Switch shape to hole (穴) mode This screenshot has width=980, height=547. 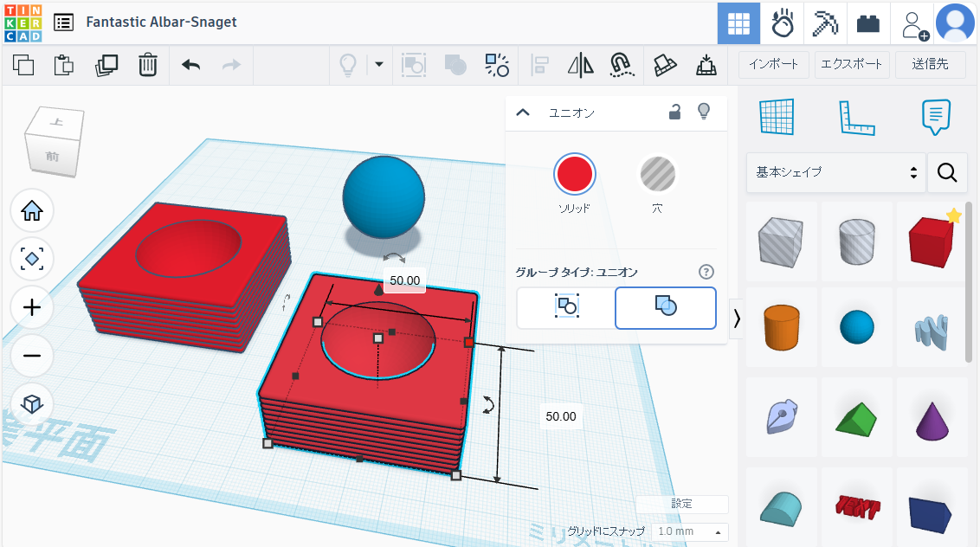657,175
